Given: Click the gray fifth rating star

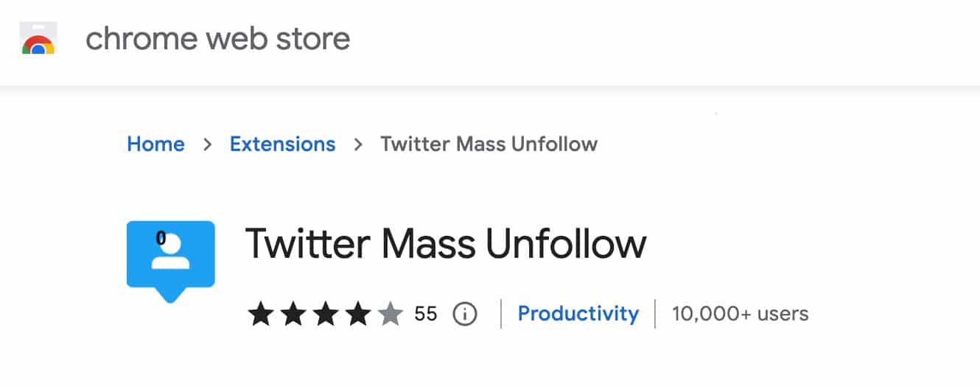Looking at the screenshot, I should (391, 315).
